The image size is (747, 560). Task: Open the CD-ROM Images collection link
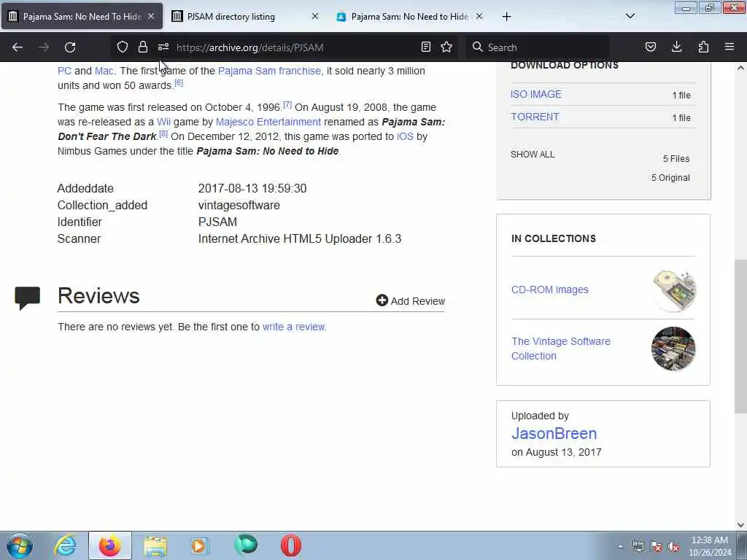pos(550,290)
